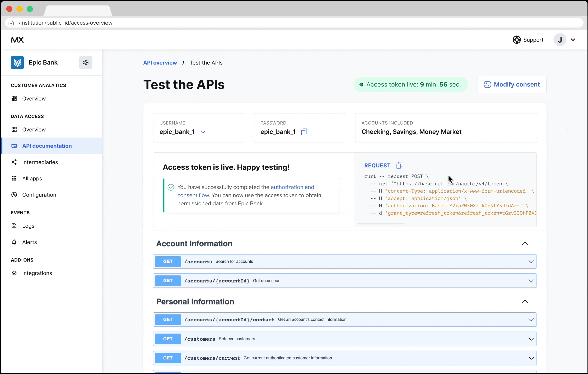Go to API overview breadcrumb link
This screenshot has height=374, width=588.
point(160,63)
